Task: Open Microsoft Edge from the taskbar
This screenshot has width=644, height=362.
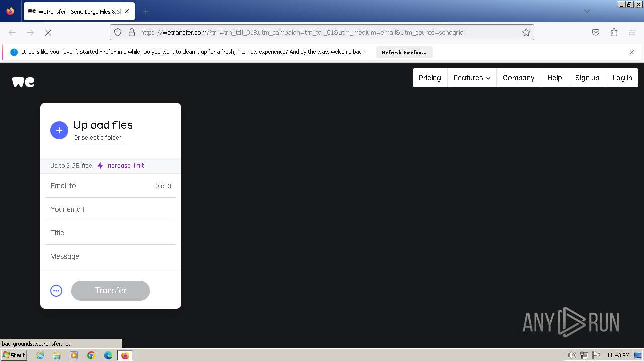Action: coord(108,355)
